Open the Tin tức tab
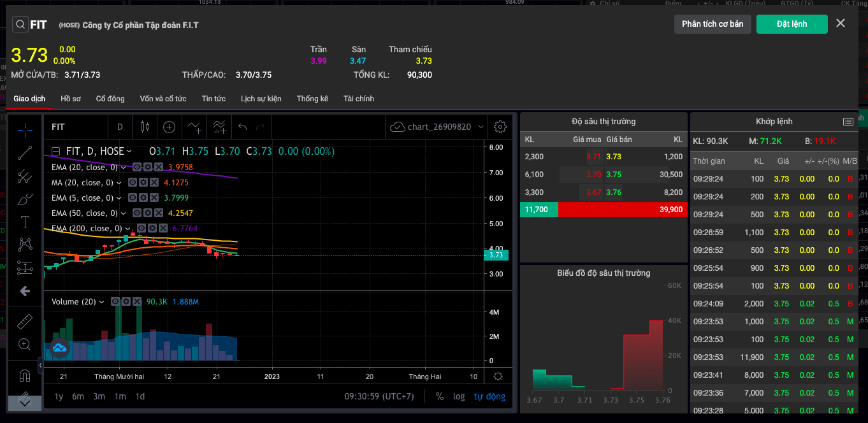 213,99
